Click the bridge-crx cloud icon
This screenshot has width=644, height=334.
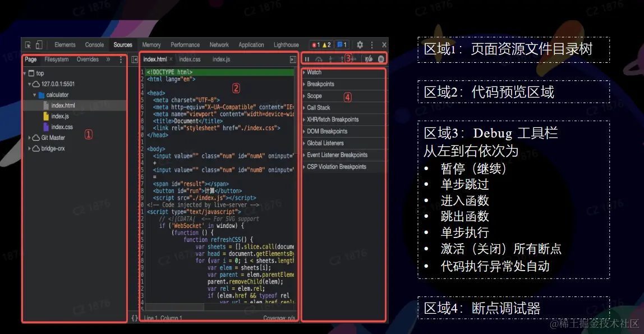tap(36, 148)
